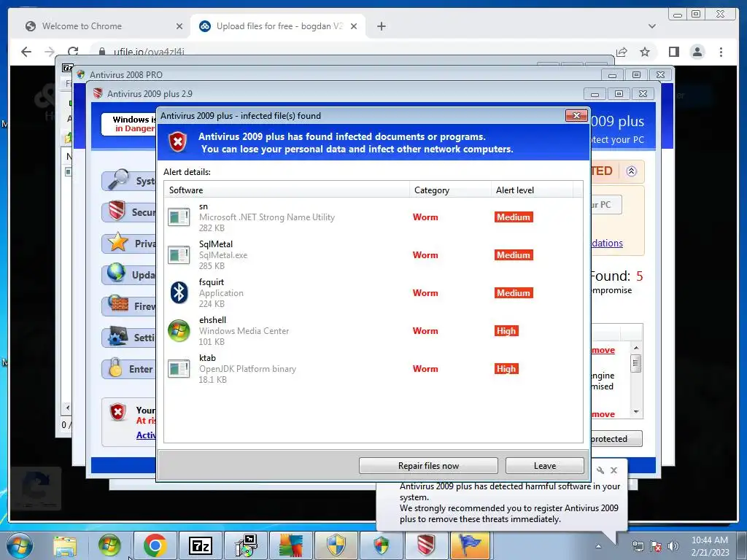Toggle Chrome side panel icon

pos(673,52)
